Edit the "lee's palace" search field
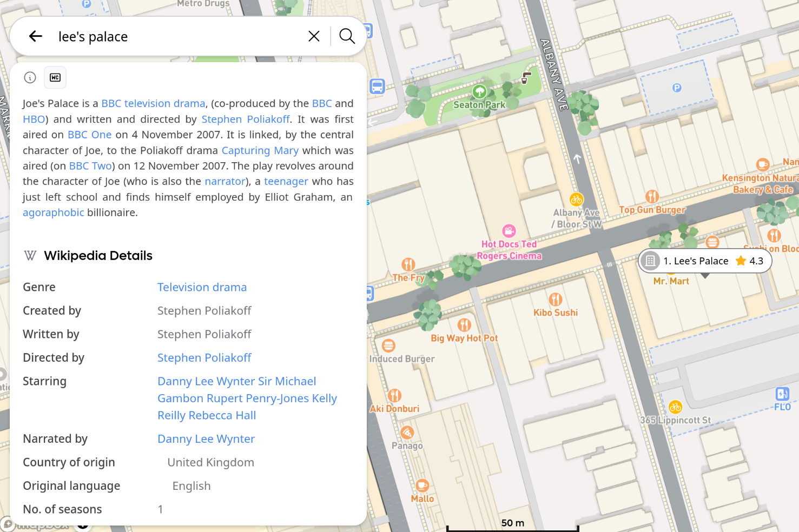 click(x=179, y=36)
